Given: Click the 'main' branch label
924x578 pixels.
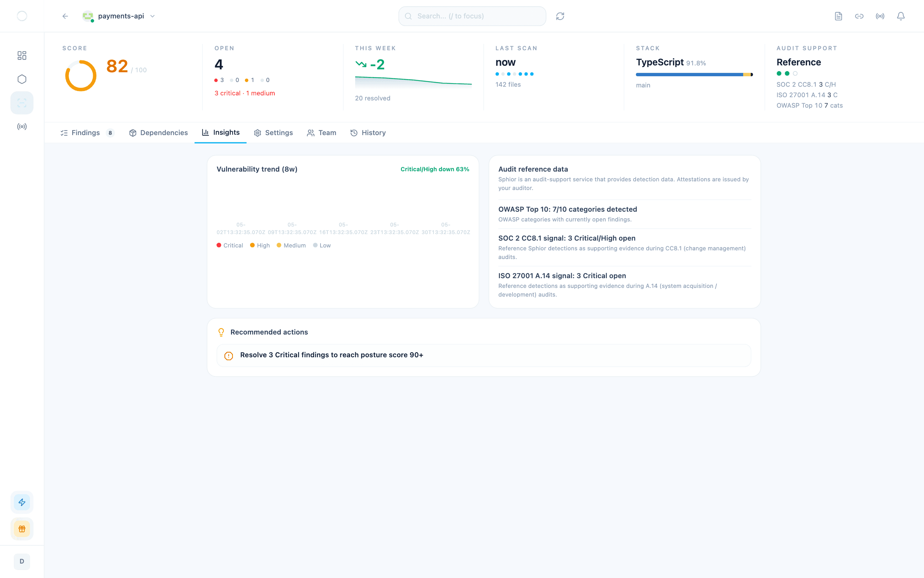Looking at the screenshot, I should pos(643,85).
